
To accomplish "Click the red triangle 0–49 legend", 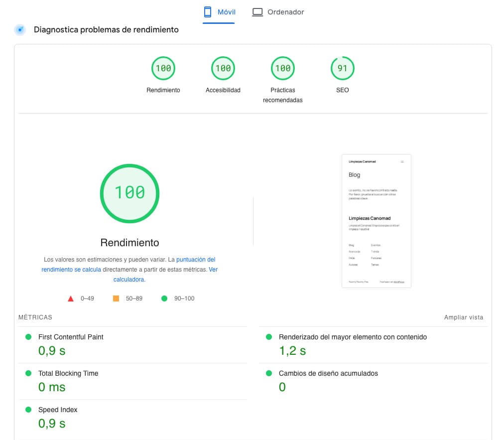I will 71,298.
